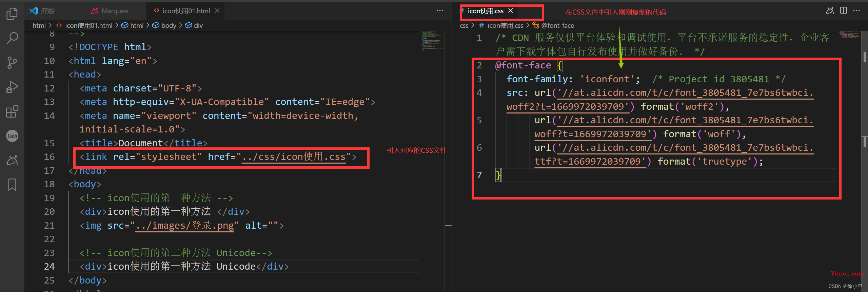Open the Extensions view

pos(12,111)
